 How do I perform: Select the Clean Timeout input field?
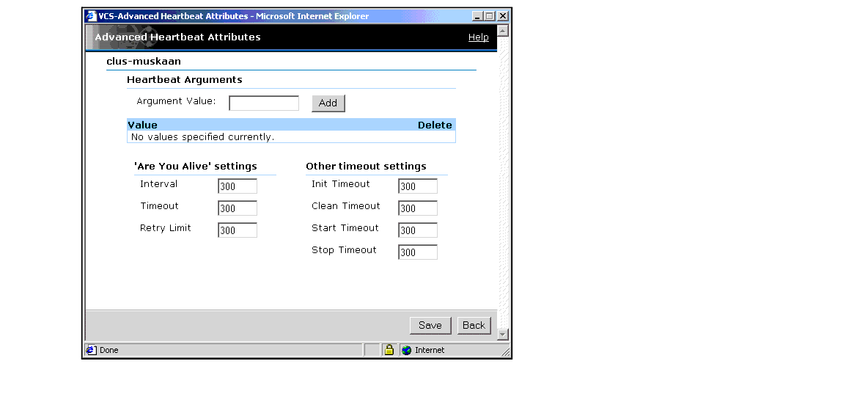[x=418, y=208]
